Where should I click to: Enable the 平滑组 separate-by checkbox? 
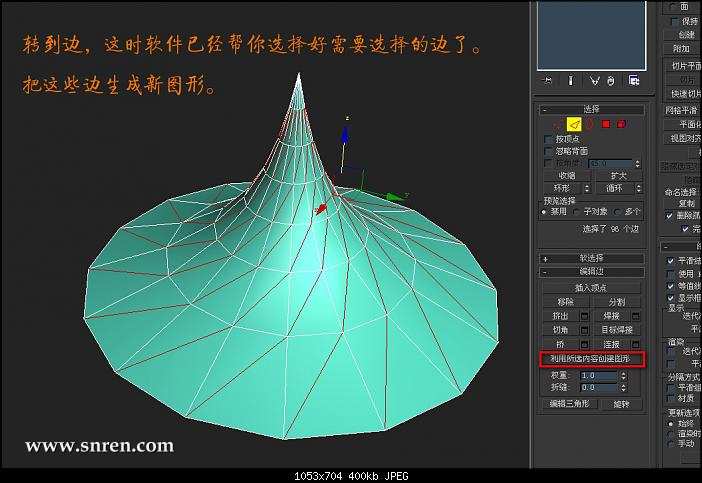tap(670, 388)
